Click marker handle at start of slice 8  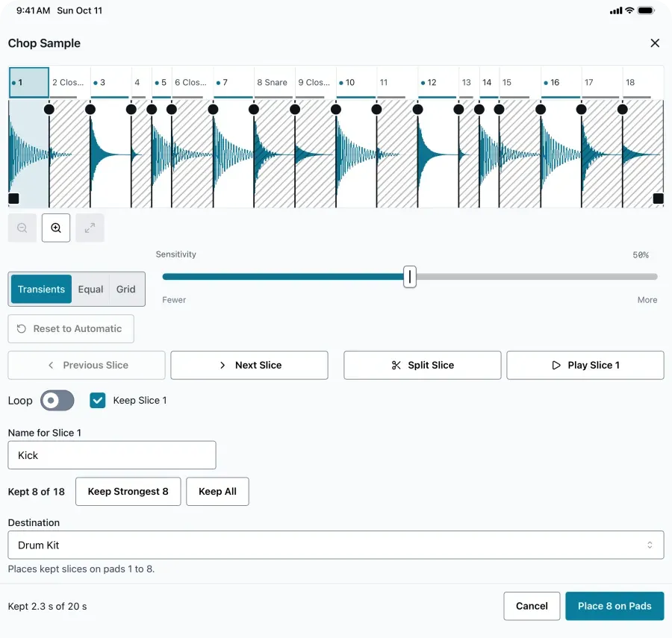(x=254, y=109)
